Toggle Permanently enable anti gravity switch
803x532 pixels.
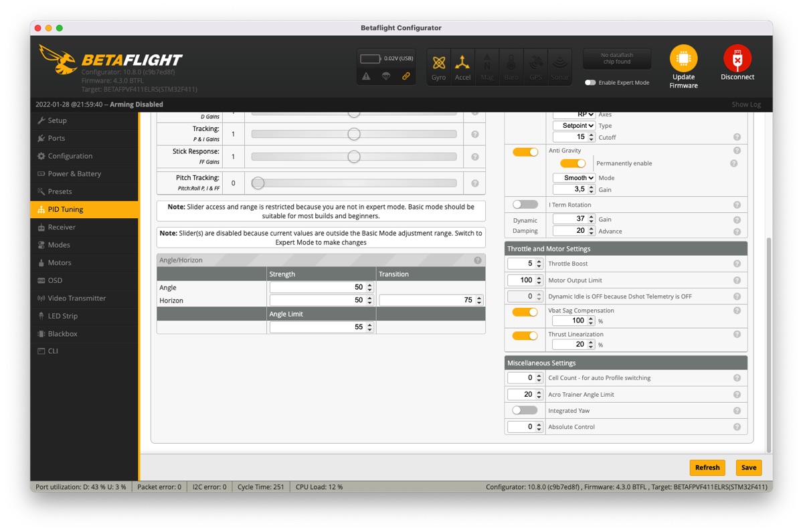tap(573, 163)
